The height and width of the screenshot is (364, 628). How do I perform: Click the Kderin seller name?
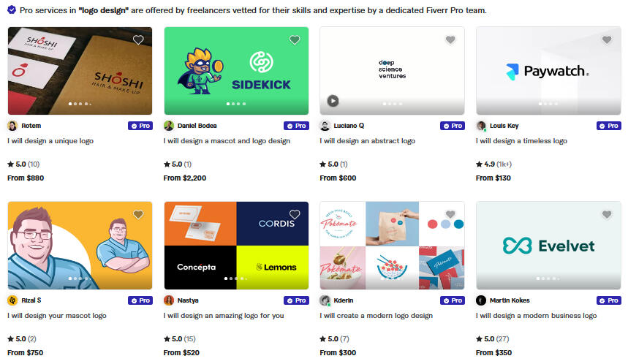pos(344,300)
